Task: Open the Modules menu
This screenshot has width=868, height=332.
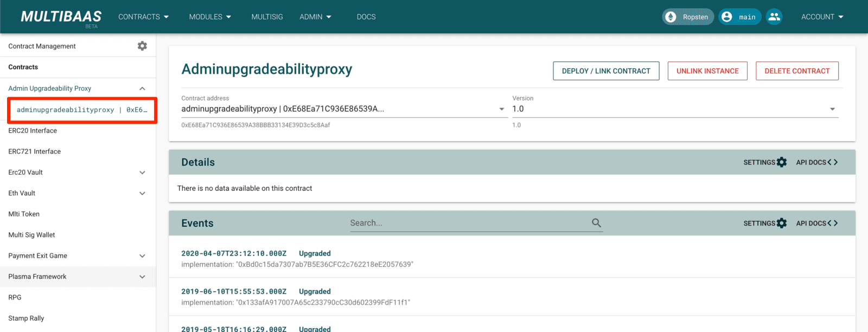Action: [210, 17]
